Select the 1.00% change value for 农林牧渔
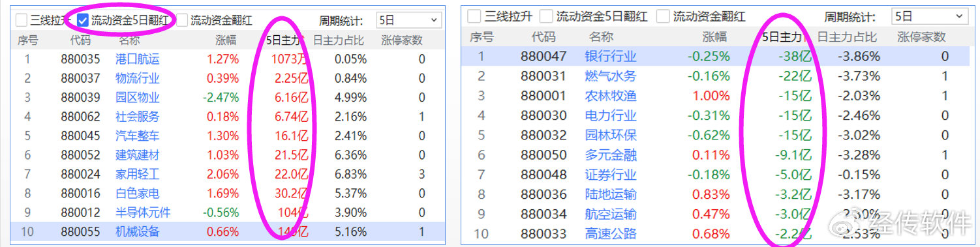Image resolution: width=980 pixels, height=247 pixels. 711,96
